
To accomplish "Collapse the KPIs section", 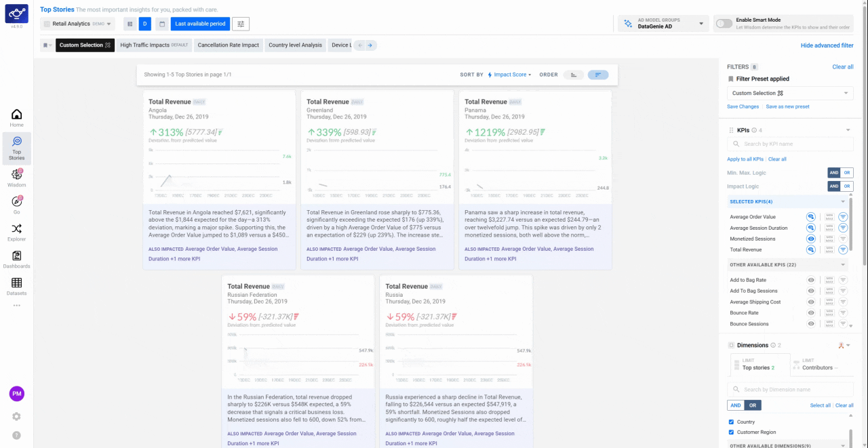I will [848, 130].
